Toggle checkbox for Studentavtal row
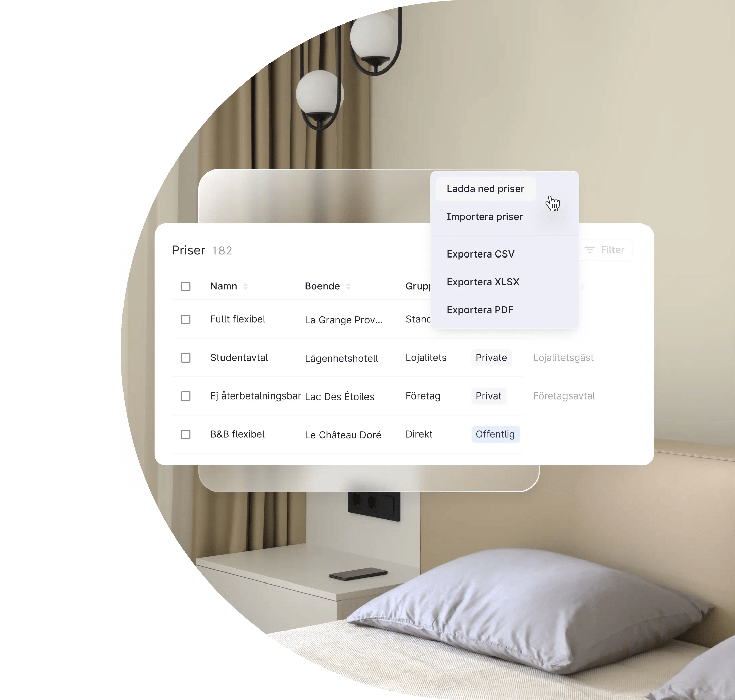735x700 pixels. pos(185,357)
